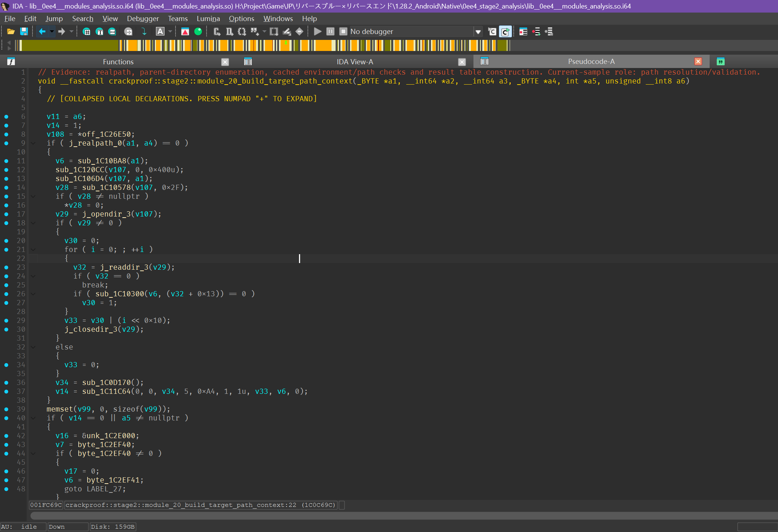Screen dimensions: 778x532
Task: Click the gray circular arrow search icon
Action: (x=128, y=32)
